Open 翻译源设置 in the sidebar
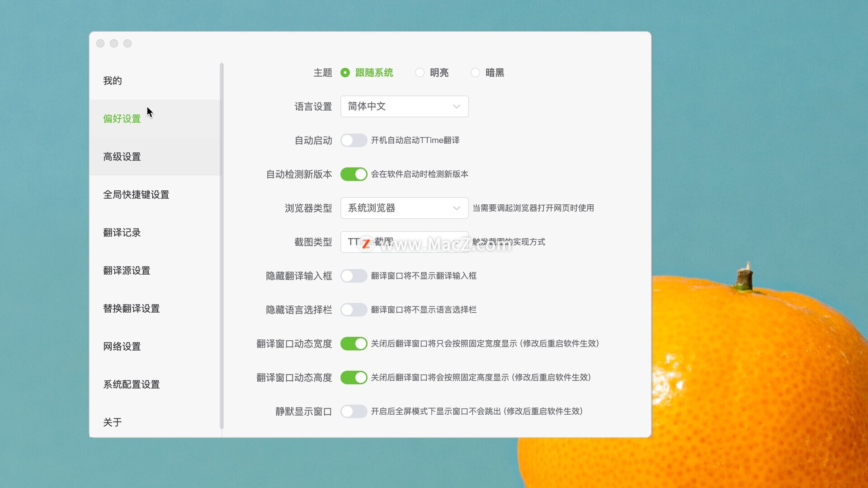This screenshot has width=868, height=488. click(x=155, y=270)
